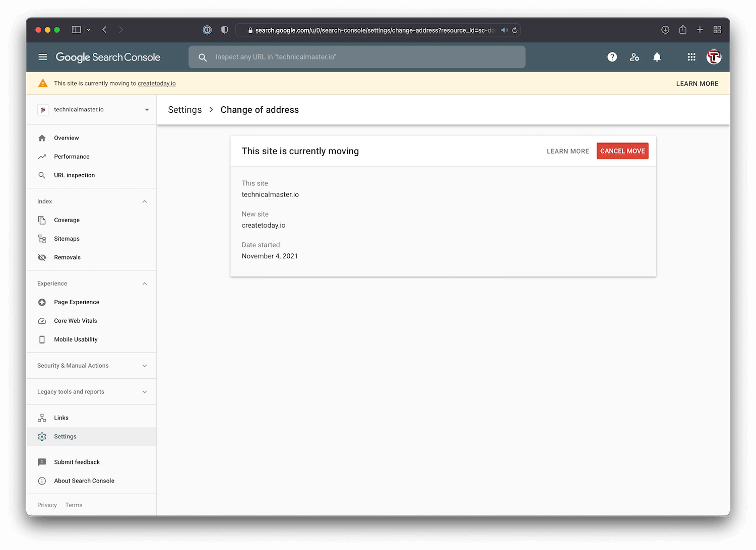Click the Settings gear icon in sidebar
The width and height of the screenshot is (756, 550).
(x=42, y=437)
